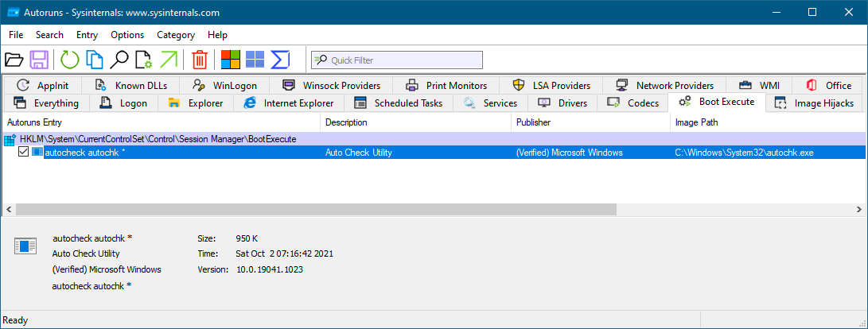The image size is (868, 329).
Task: Delete selected entry with trash icon
Action: 200,60
